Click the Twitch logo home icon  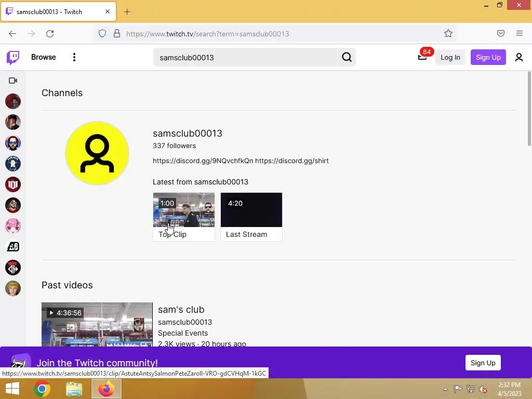13,57
